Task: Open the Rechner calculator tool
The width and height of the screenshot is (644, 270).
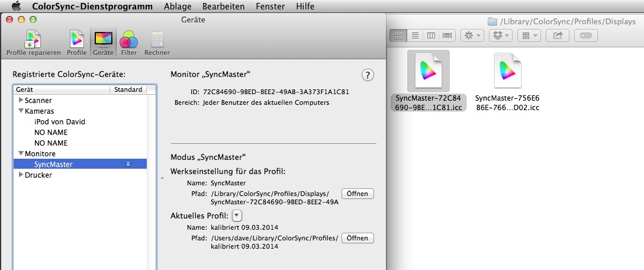Action: tap(157, 43)
